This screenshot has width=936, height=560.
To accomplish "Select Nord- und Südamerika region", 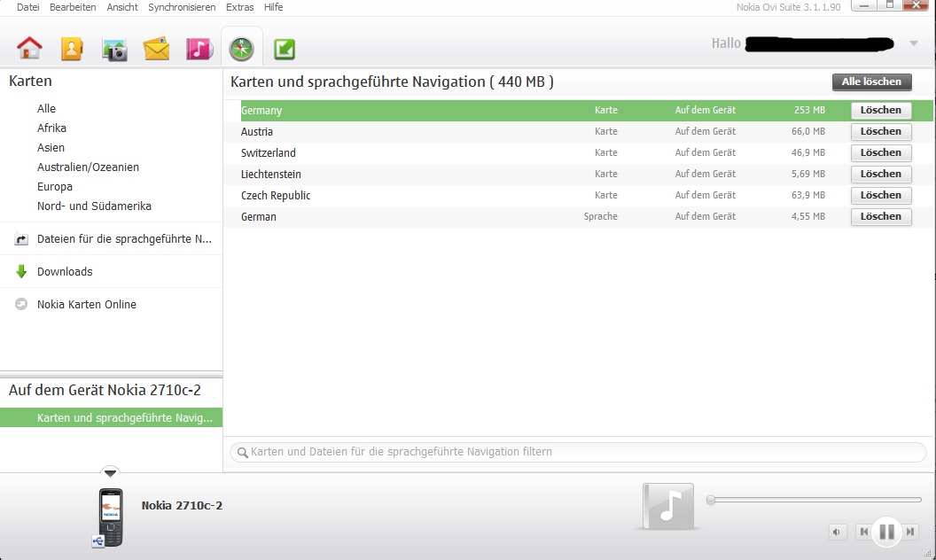I will 94,206.
